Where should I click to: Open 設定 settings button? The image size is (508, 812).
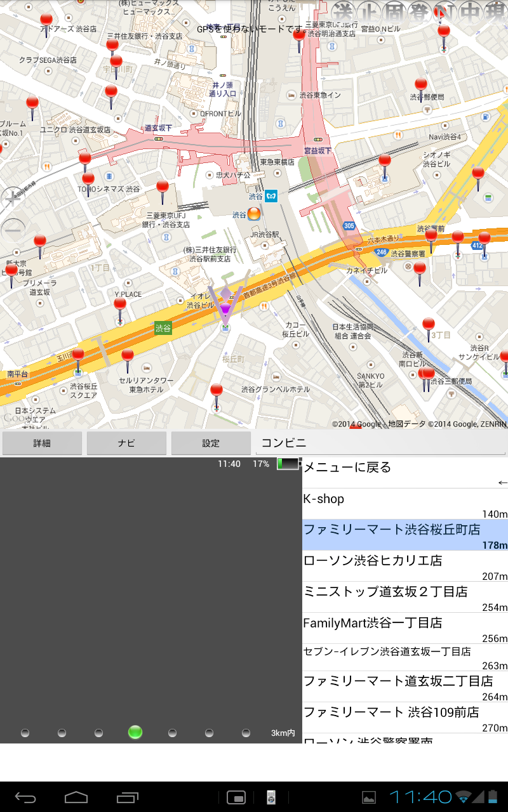211,443
